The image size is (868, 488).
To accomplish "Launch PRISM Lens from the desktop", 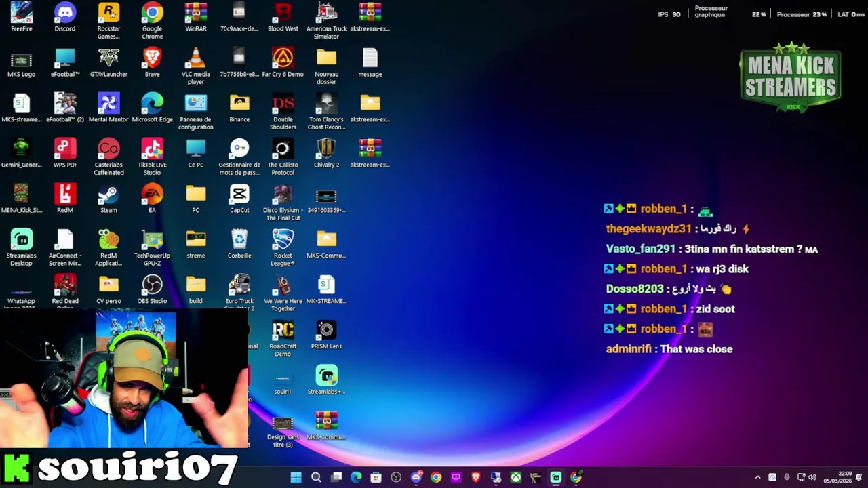I will [326, 335].
